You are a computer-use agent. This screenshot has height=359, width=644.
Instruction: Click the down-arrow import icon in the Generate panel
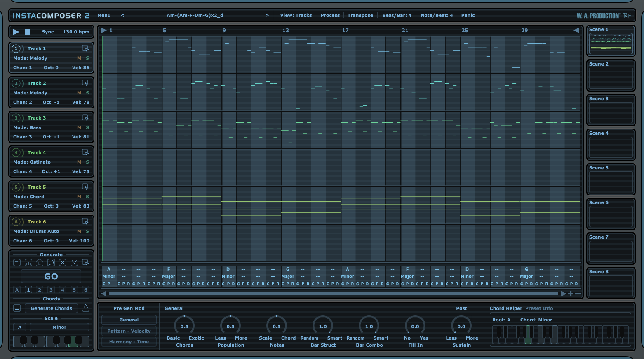(74, 263)
